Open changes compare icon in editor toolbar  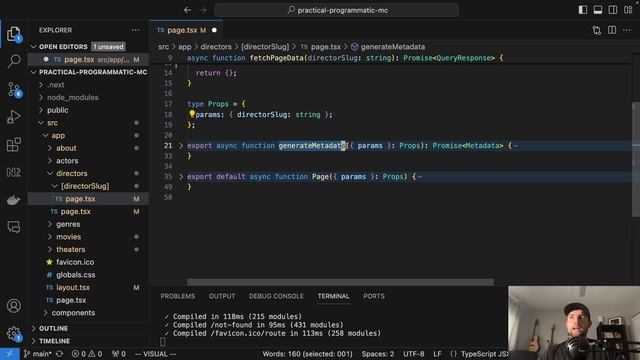[x=597, y=30]
